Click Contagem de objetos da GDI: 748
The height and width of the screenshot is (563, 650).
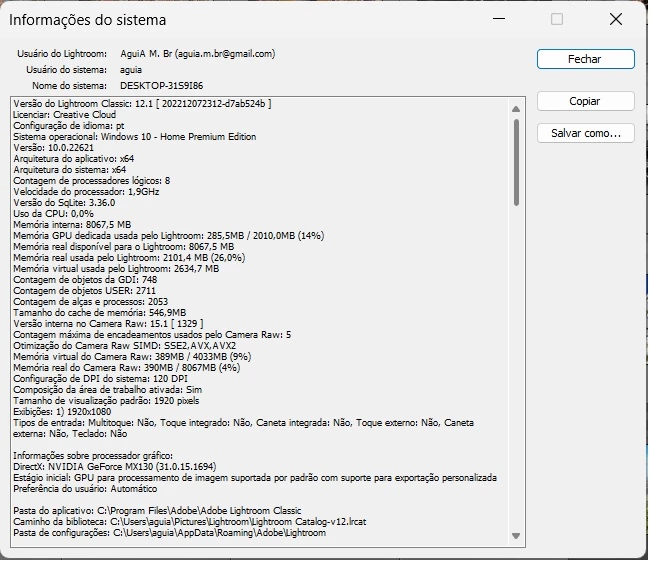(x=85, y=280)
